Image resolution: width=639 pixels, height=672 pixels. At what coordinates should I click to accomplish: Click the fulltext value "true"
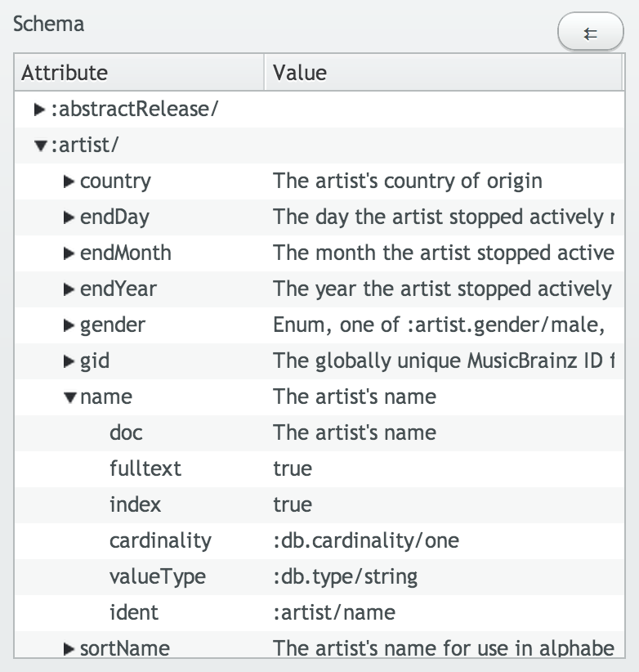(x=293, y=469)
